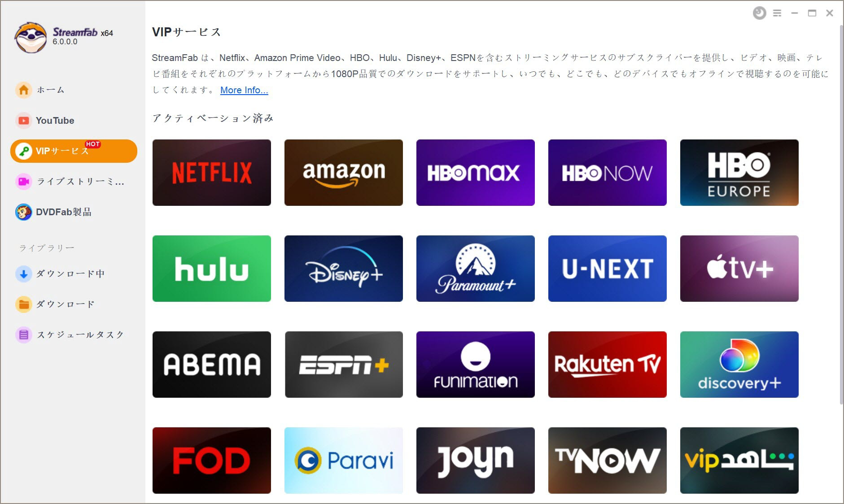
Task: Open the Amazon service tile
Action: pos(344,173)
